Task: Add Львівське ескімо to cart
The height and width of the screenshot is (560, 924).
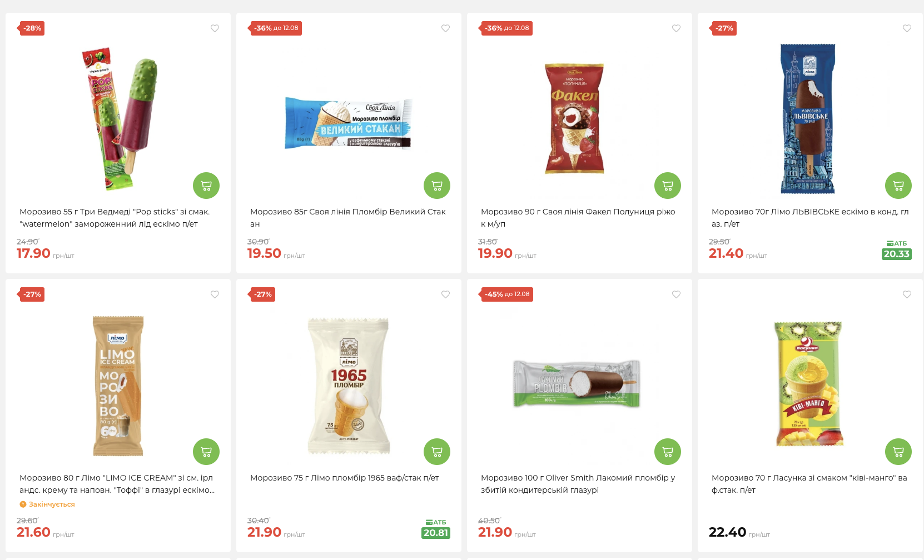Action: (x=898, y=186)
